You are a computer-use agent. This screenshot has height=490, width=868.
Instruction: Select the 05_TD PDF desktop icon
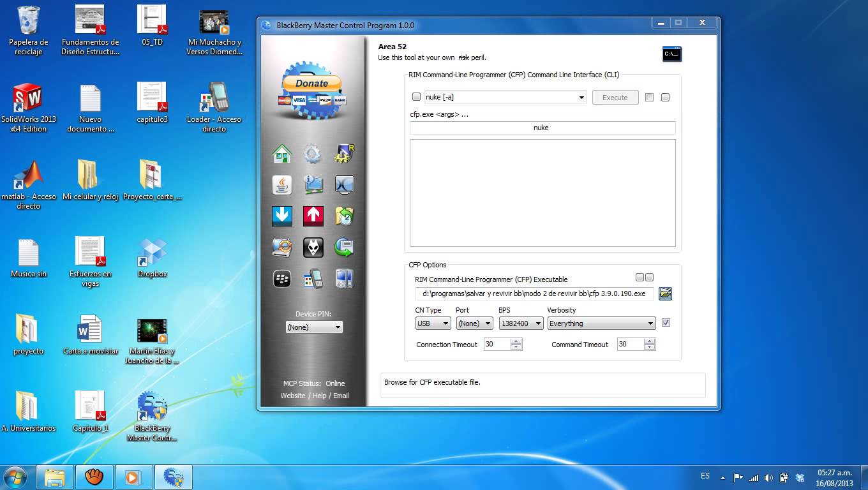coord(152,26)
